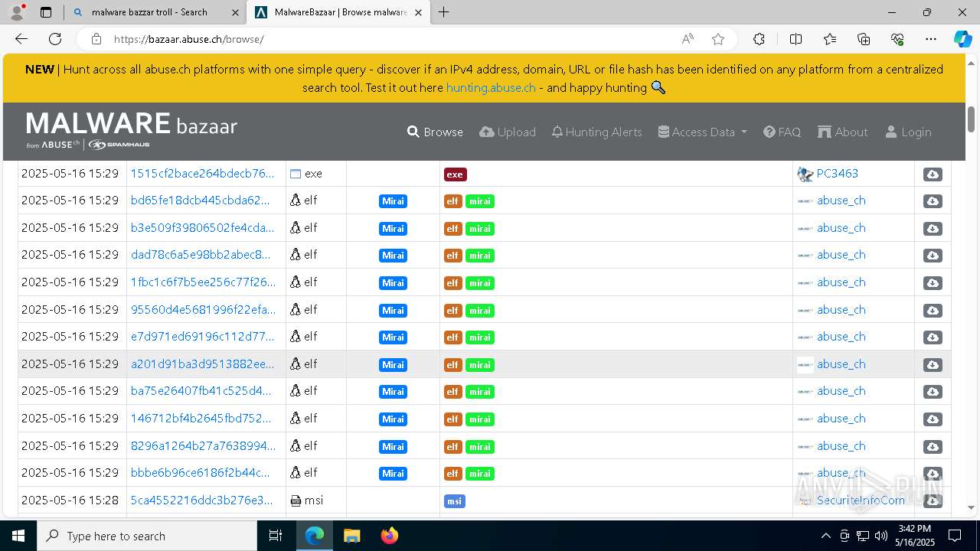Select the green mirai tag in b3e509f3 row

pyautogui.click(x=480, y=229)
